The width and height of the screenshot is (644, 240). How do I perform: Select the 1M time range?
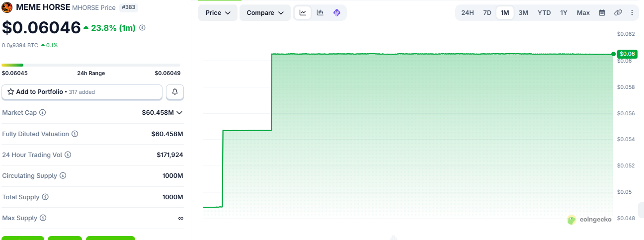click(x=505, y=12)
